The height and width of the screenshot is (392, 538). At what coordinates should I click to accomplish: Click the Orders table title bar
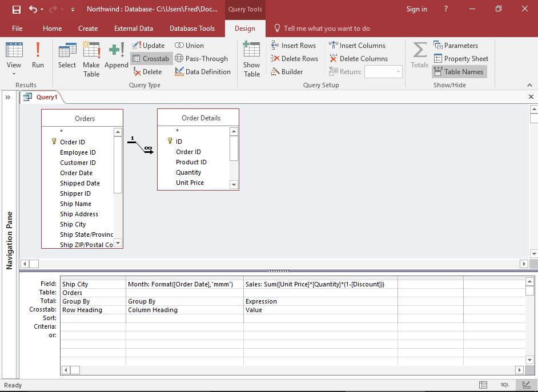[x=82, y=118]
